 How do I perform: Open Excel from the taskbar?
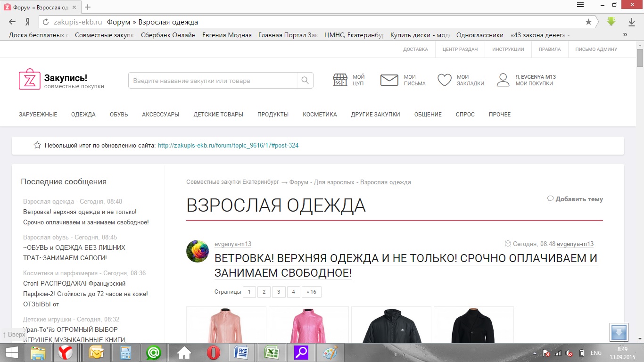point(272,353)
